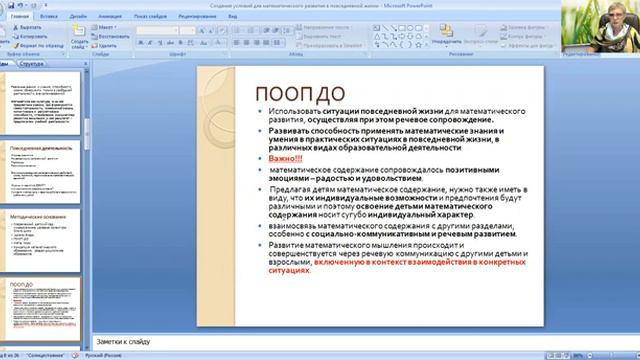Open the Показ слайдов (Slide Show) tab
640x360 pixels.
150,16
